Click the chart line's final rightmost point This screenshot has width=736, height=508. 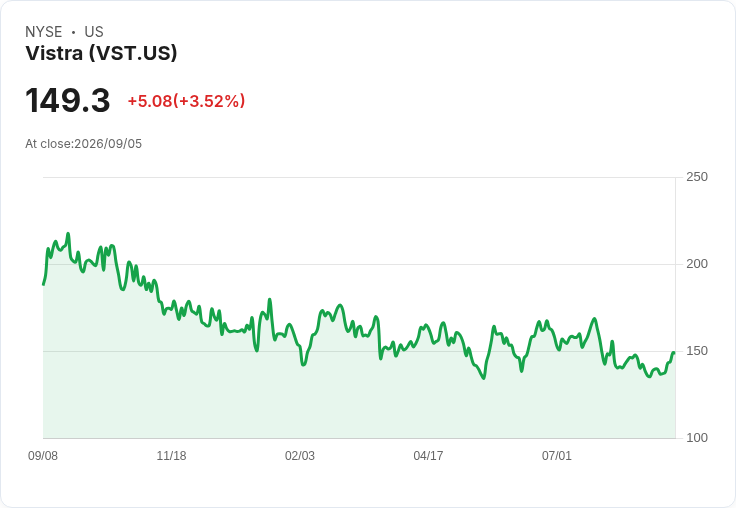tap(674, 353)
